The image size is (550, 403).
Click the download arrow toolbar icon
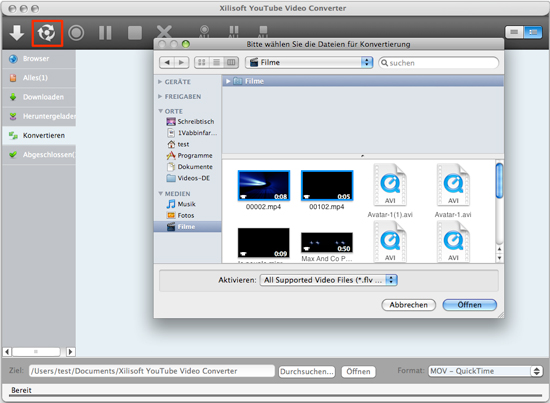(x=16, y=33)
